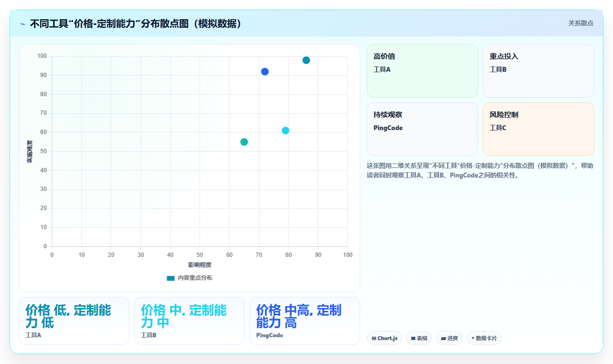
Task: Open the 持续观察 PingCode card
Action: point(422,129)
